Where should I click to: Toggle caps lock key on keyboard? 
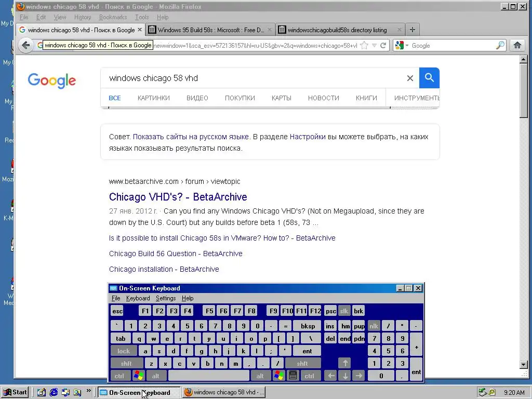coord(124,351)
